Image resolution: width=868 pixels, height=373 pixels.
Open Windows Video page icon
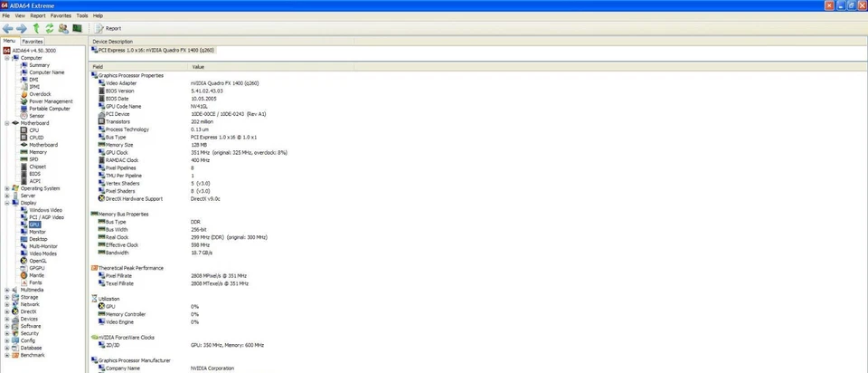[x=24, y=210]
